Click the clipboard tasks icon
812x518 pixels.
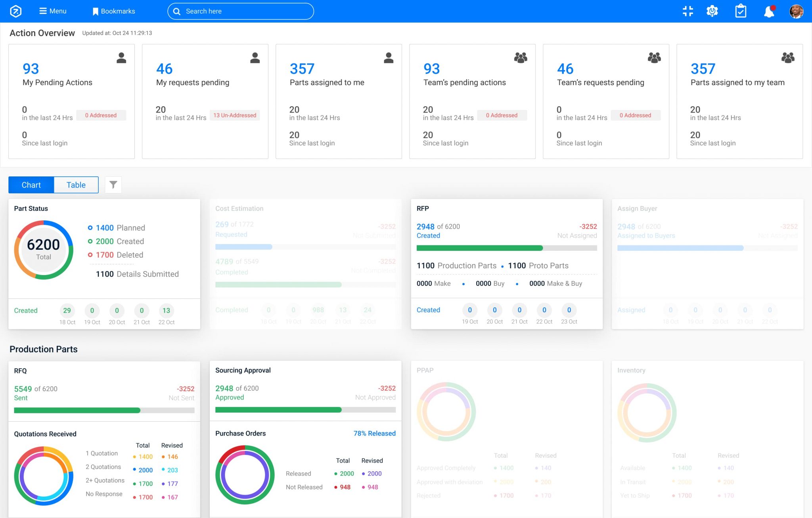pos(741,11)
